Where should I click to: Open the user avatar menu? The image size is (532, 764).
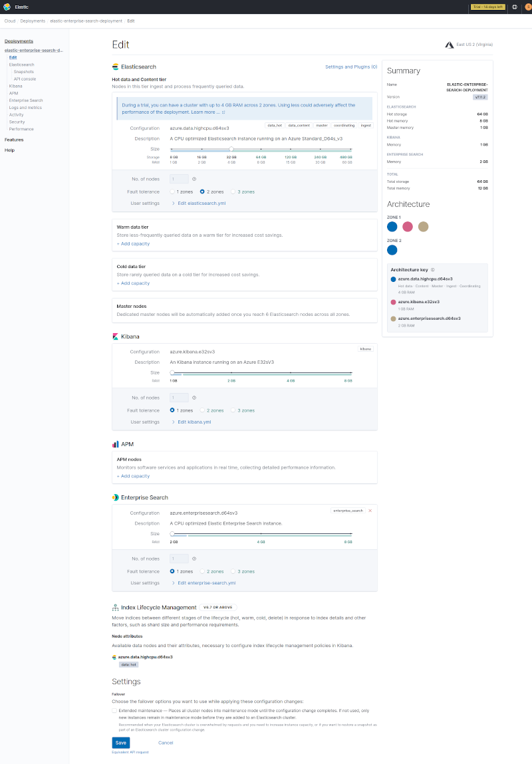(528, 7)
